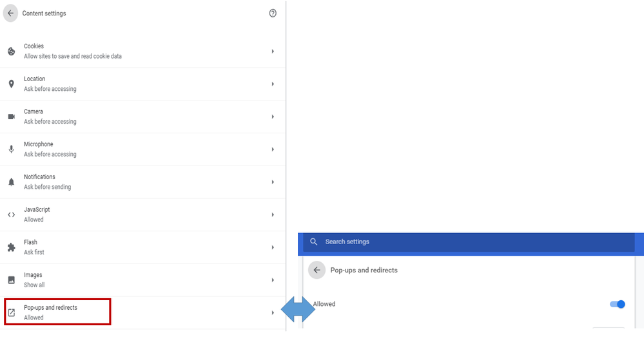The image size is (644, 362).
Task: Go back from Pop-ups and redirects page
Action: click(x=317, y=271)
